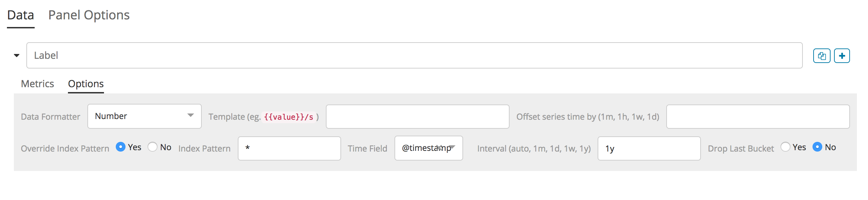868x200 pixels.
Task: Collapse the series editor arrow
Action: (x=17, y=55)
